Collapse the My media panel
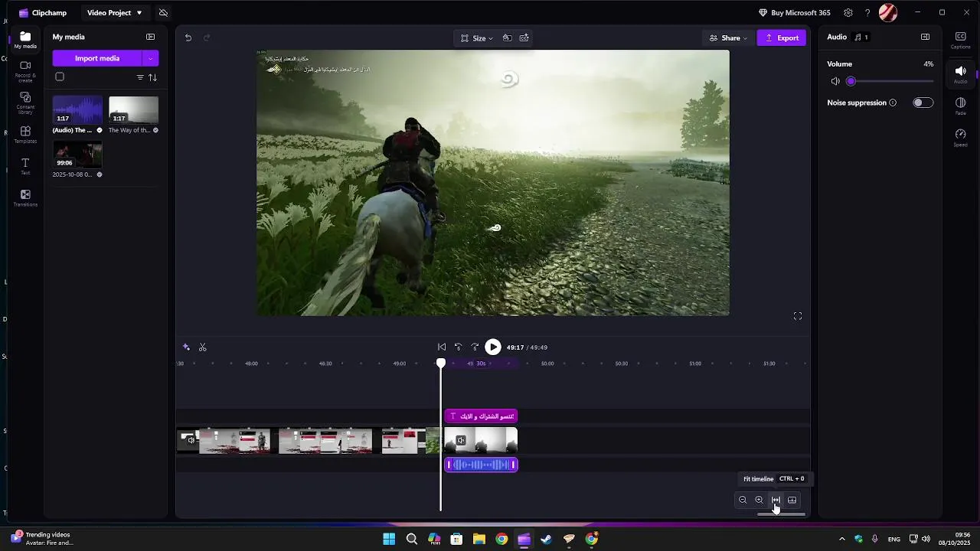The height and width of the screenshot is (551, 980). pyautogui.click(x=151, y=37)
